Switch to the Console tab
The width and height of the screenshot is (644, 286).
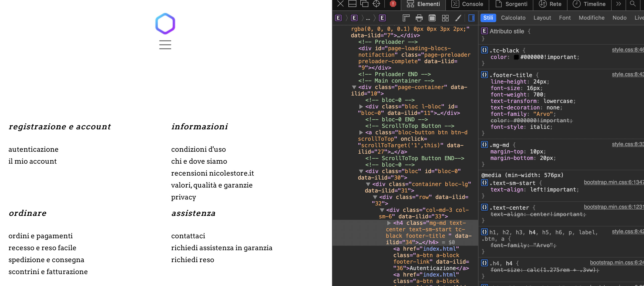467,4
